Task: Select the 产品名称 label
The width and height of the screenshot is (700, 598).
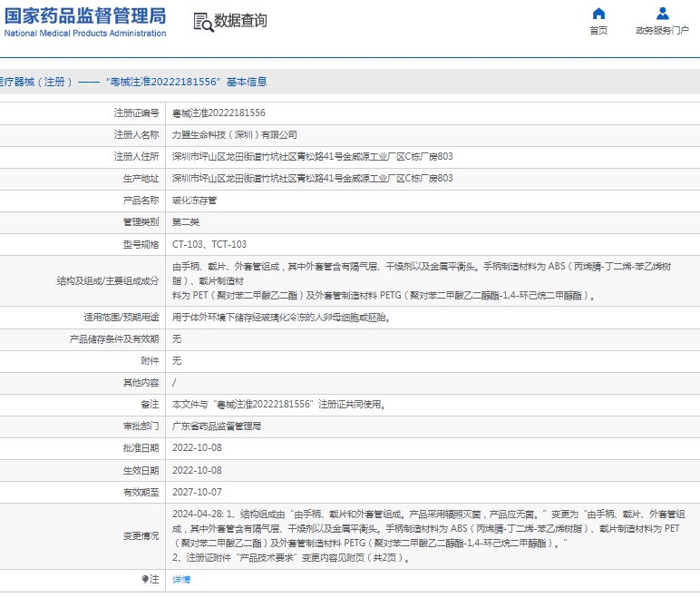Action: pyautogui.click(x=141, y=201)
